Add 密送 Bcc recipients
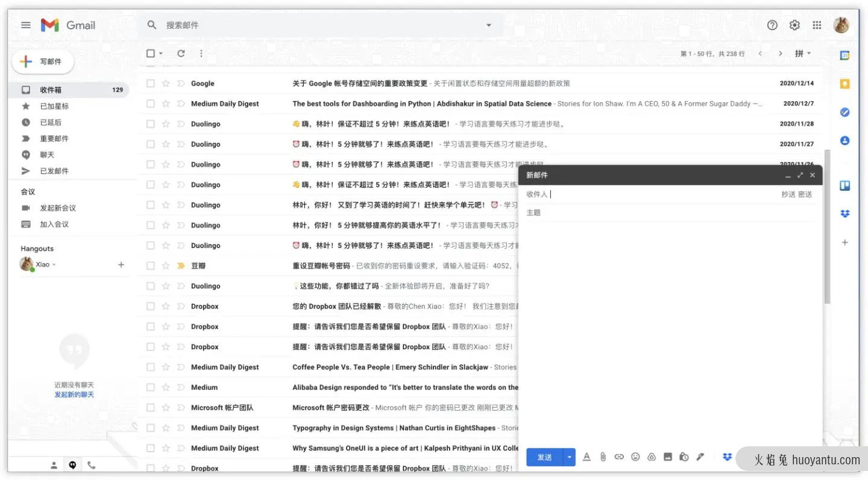868x480 pixels. (x=805, y=195)
